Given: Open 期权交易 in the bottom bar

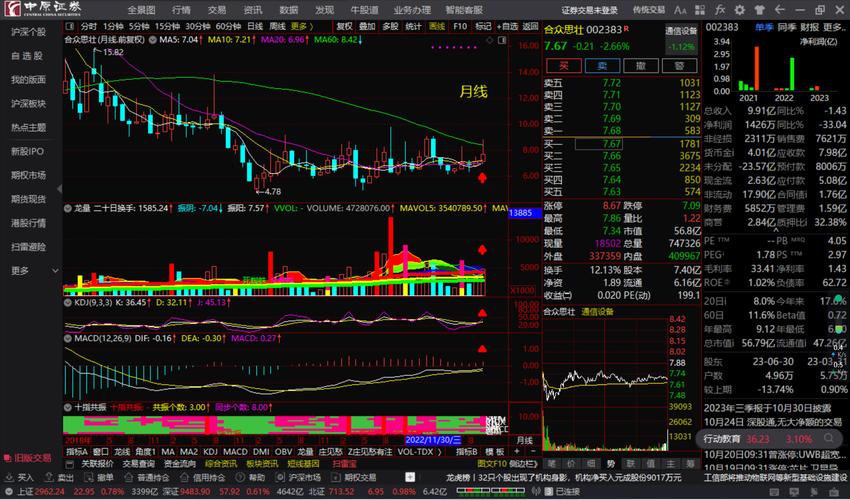Looking at the screenshot, I should point(355,478).
